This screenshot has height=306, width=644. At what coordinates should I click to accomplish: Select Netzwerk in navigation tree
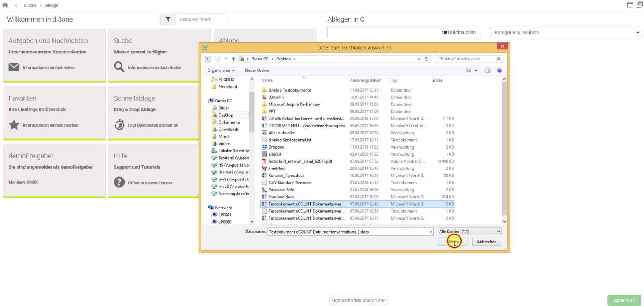pos(223,208)
